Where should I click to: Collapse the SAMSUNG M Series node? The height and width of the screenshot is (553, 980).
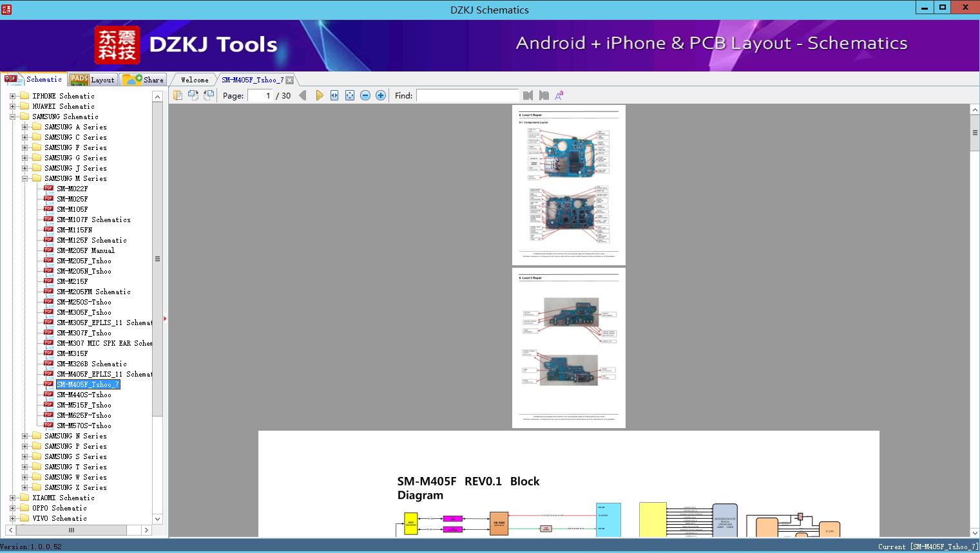[24, 178]
